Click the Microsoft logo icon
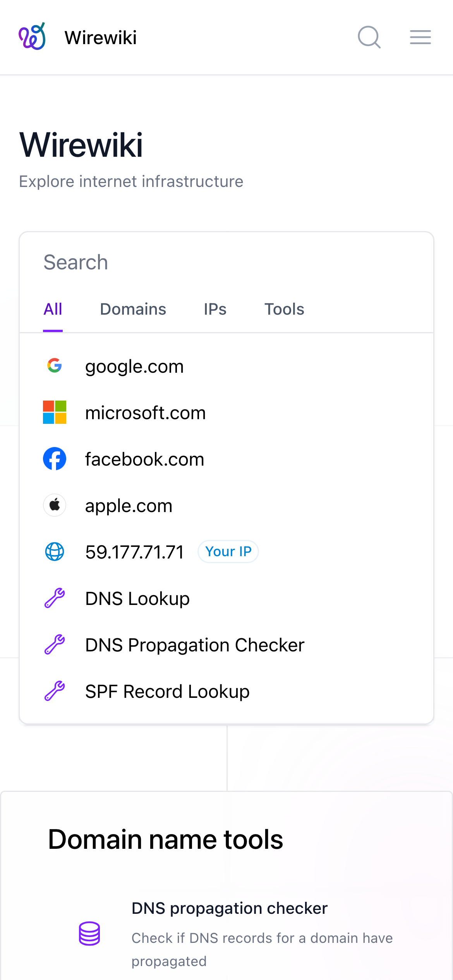This screenshot has width=453, height=980. click(x=55, y=412)
